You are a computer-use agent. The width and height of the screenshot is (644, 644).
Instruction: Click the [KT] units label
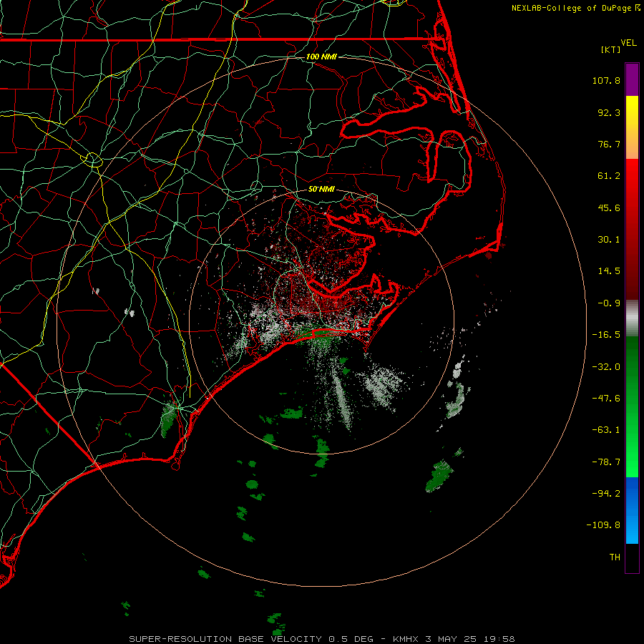click(611, 49)
